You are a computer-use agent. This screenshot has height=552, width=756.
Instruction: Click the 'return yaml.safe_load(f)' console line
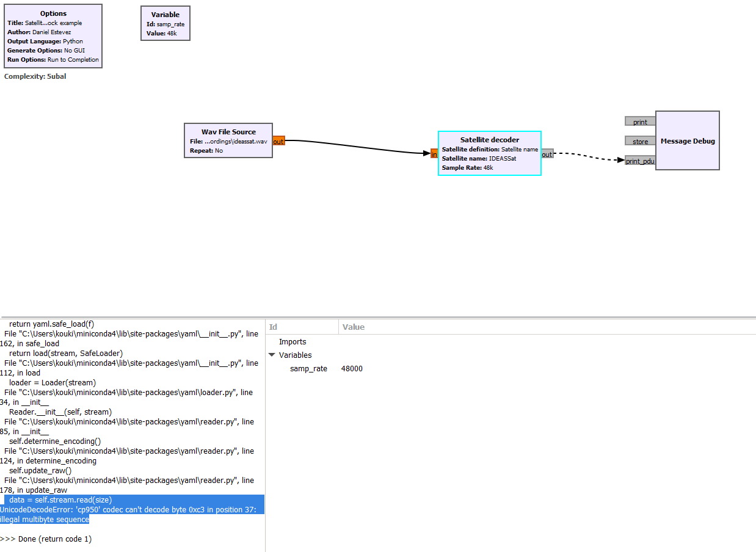[x=52, y=324]
